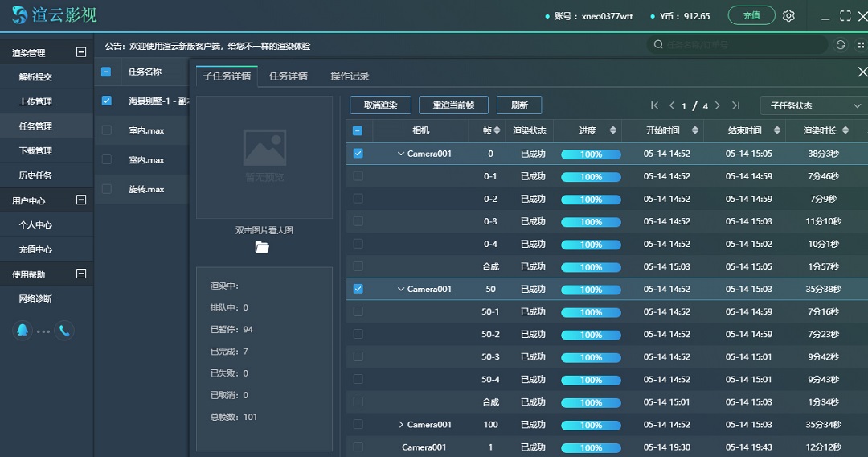The width and height of the screenshot is (868, 457).
Task: Click the phone support icon
Action: [64, 331]
